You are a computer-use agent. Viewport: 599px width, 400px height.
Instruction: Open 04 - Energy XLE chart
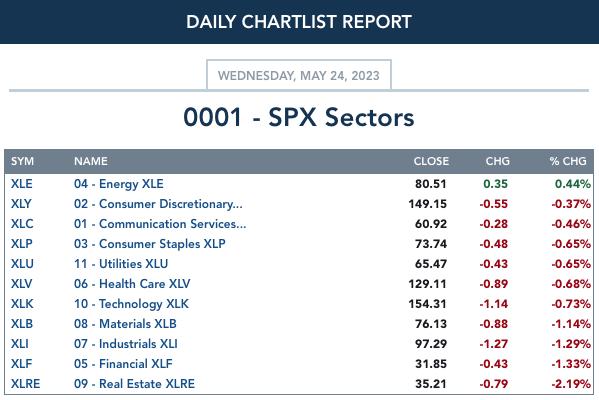tap(118, 184)
